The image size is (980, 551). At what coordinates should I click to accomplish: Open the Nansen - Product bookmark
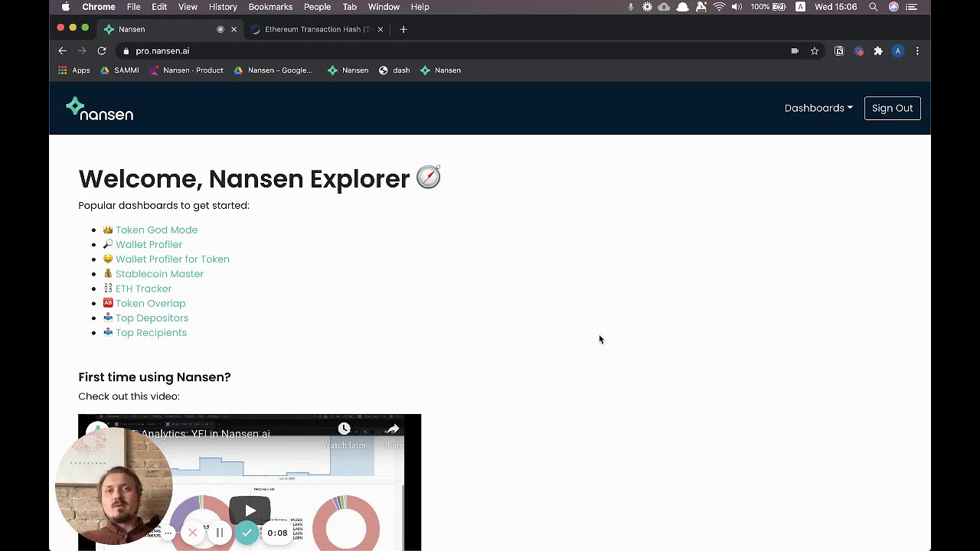[x=187, y=70]
